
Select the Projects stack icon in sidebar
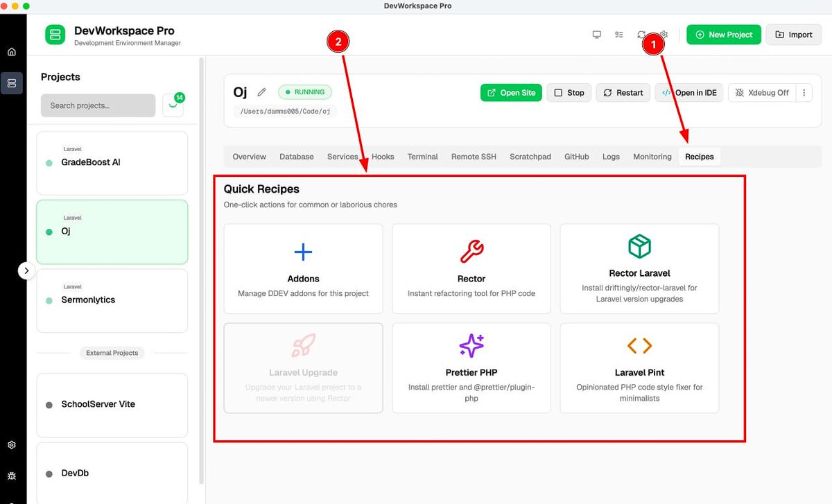pos(11,83)
